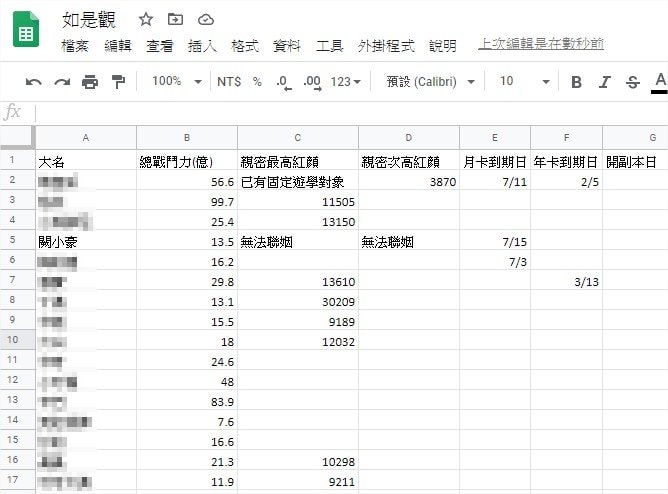Click the Google Sheets home icon
The height and width of the screenshot is (494, 668).
26,31
